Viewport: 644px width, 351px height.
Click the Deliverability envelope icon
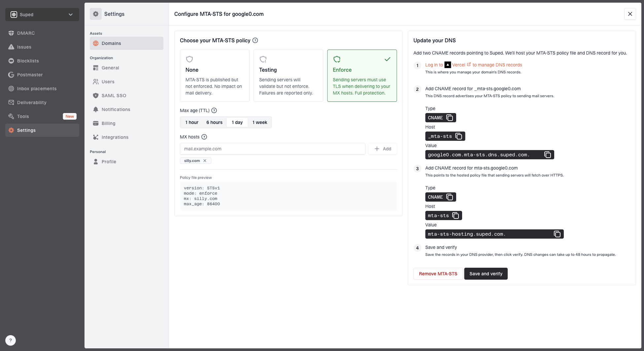pos(11,102)
